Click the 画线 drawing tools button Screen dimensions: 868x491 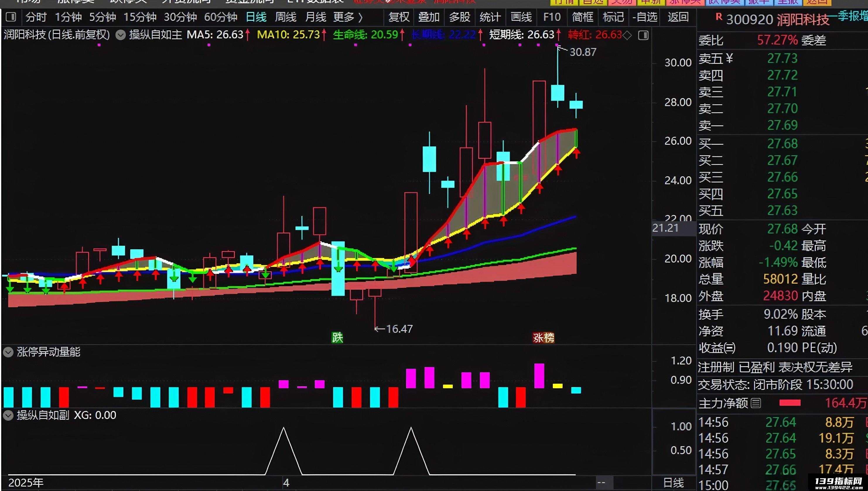tap(521, 17)
